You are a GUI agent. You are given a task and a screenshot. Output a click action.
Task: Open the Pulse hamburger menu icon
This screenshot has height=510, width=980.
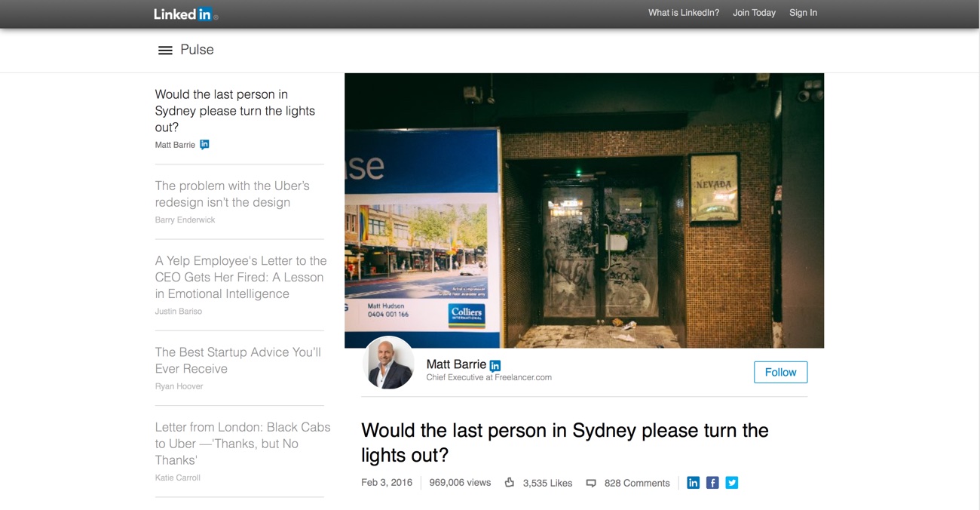click(165, 50)
